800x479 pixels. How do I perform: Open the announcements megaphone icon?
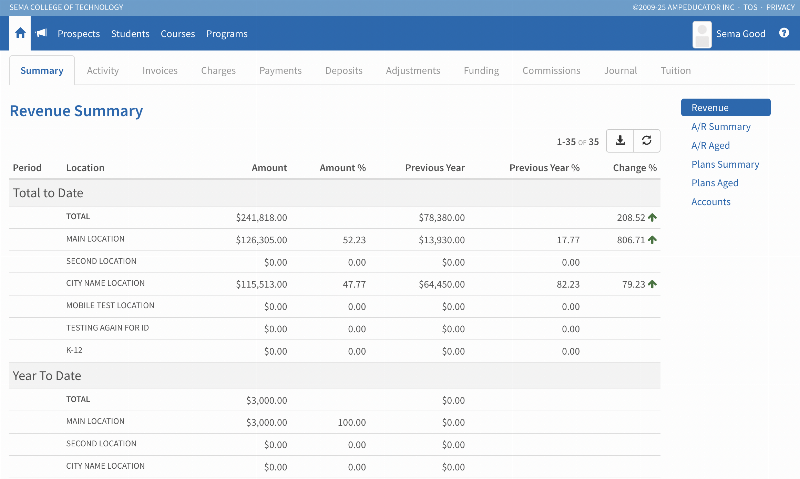pyautogui.click(x=42, y=34)
